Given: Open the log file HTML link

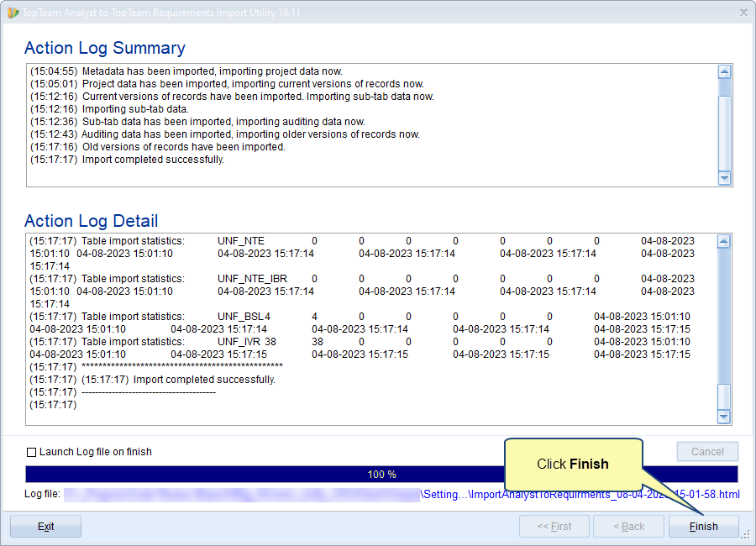Looking at the screenshot, I should click(x=580, y=495).
